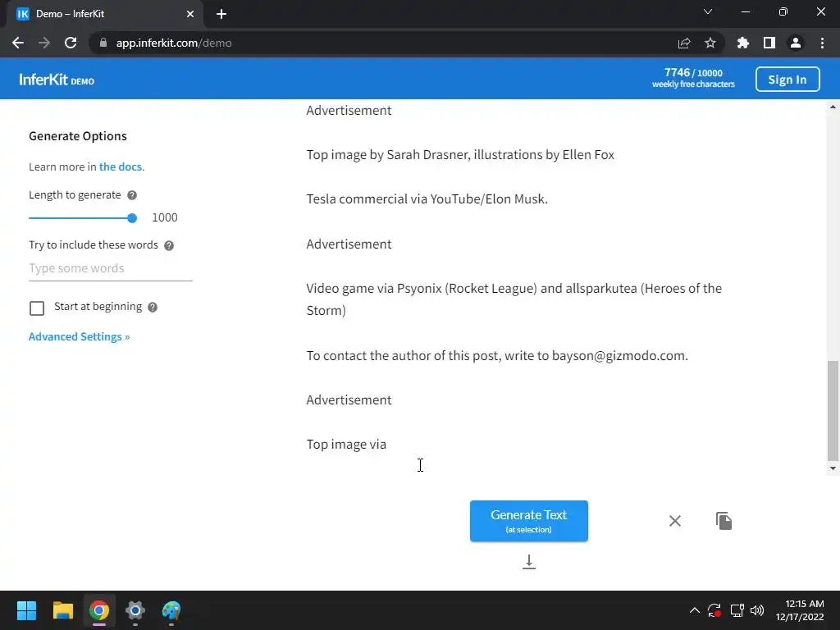This screenshot has height=630, width=840.
Task: Open the browser extensions puzzle icon
Action: coord(743,43)
